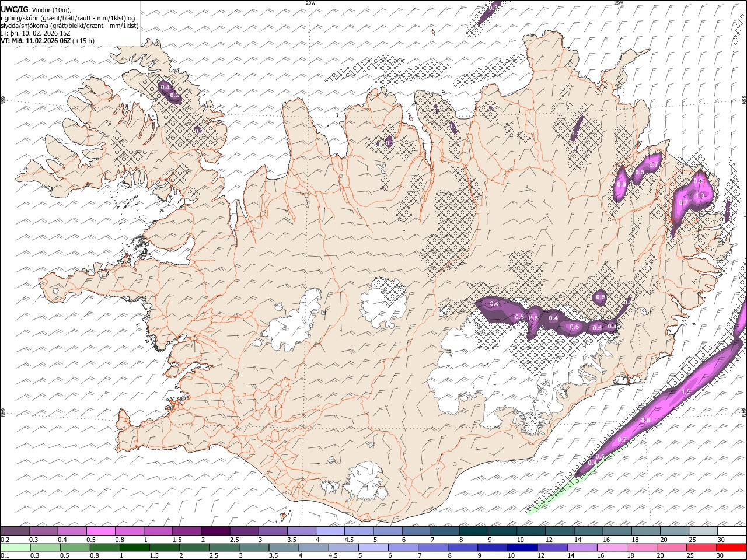Click the 0.2 swatch in the upper snow scale
The width and height of the screenshot is (747, 560).
click(15, 531)
